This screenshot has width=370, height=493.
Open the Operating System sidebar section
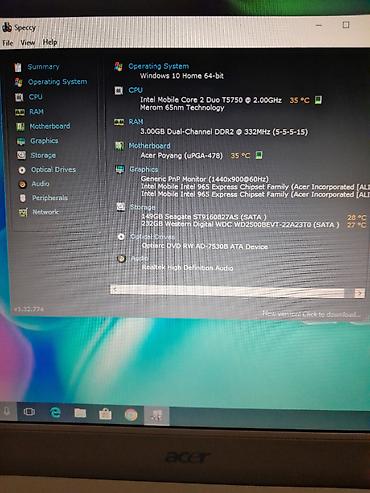coord(57,82)
